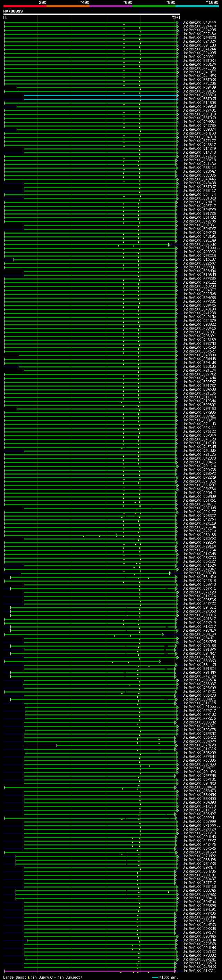Open hit UniRef100_P27480
The image size is (222, 980).
coord(199,34)
